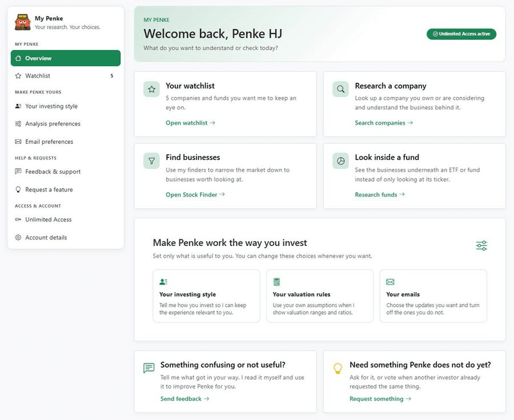This screenshot has height=420, width=514.
Task: Click the What do you want to understand subtitle
Action: (211, 48)
